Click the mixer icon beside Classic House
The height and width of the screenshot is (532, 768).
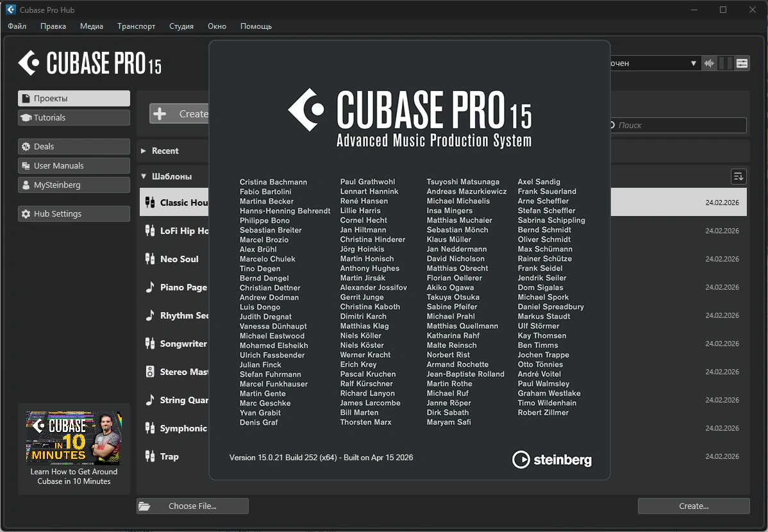coord(150,202)
